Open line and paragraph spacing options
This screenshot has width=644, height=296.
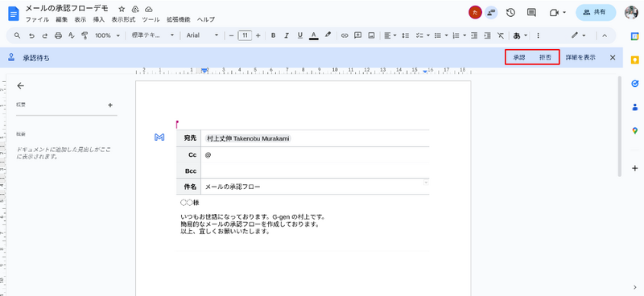tap(406, 35)
